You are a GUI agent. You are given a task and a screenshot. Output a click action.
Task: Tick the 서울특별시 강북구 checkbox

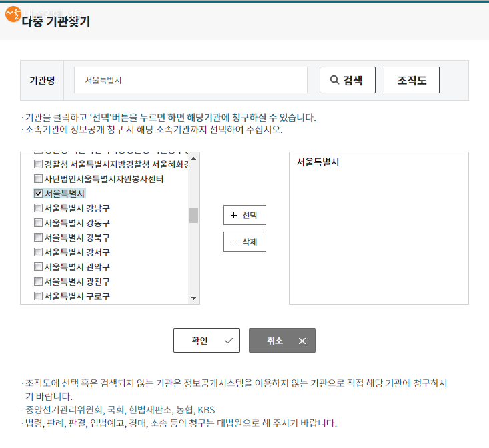tap(38, 238)
